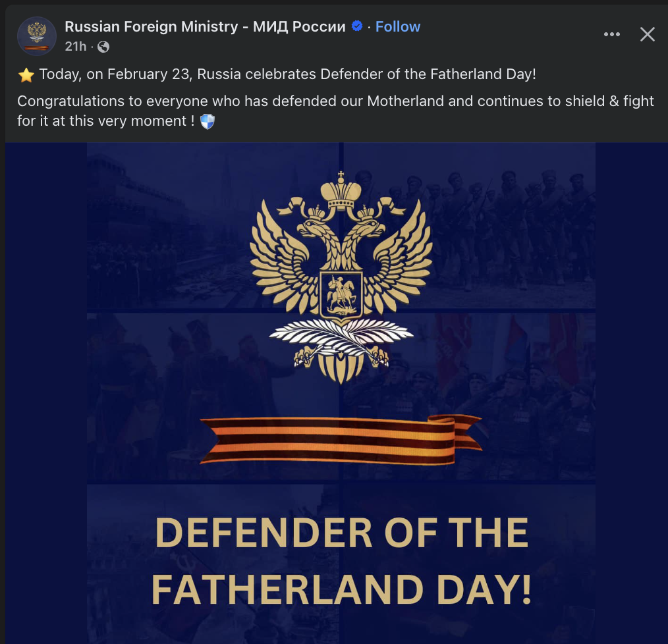The height and width of the screenshot is (644, 668).
Task: Open the Russian Foreign Ministry profile picture
Action: [37, 36]
